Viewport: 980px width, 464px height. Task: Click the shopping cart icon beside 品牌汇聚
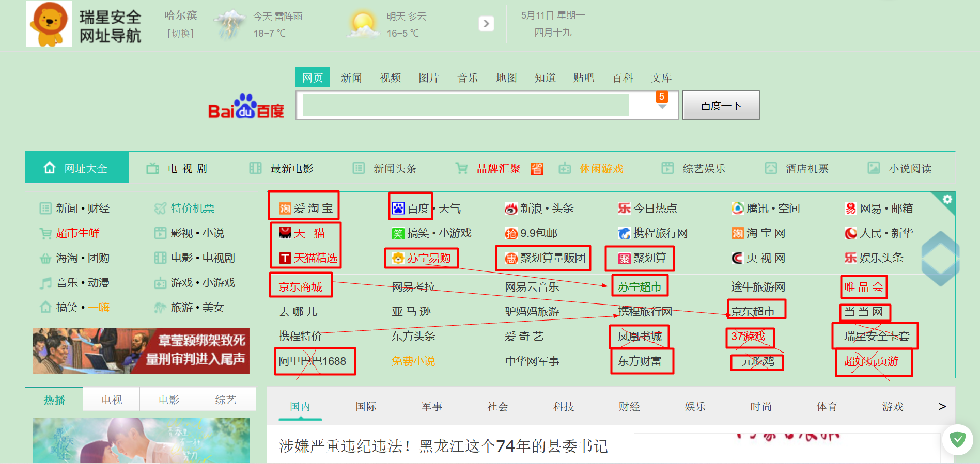click(461, 168)
